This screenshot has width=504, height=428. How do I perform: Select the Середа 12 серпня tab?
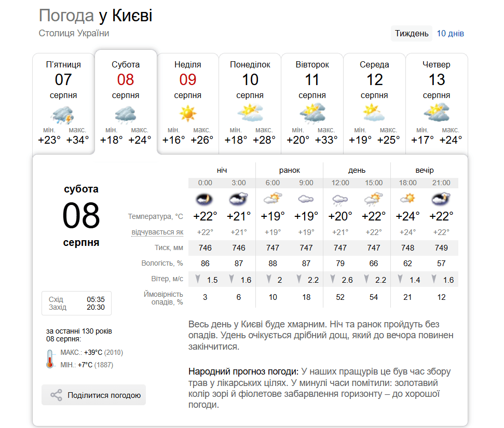click(374, 103)
